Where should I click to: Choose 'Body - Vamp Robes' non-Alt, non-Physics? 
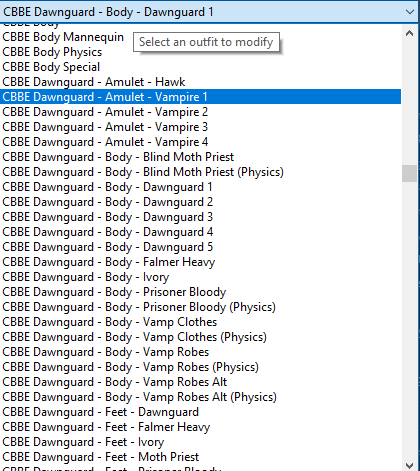[200, 352]
